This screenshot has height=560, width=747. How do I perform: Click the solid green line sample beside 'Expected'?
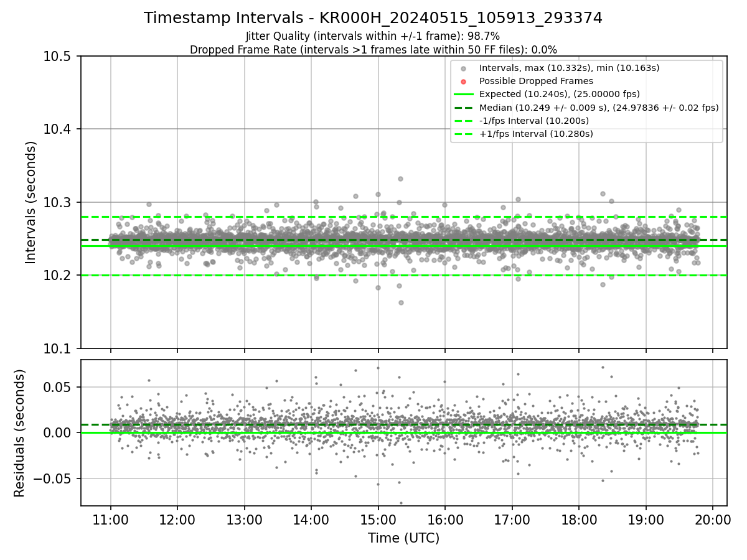pyautogui.click(x=463, y=95)
